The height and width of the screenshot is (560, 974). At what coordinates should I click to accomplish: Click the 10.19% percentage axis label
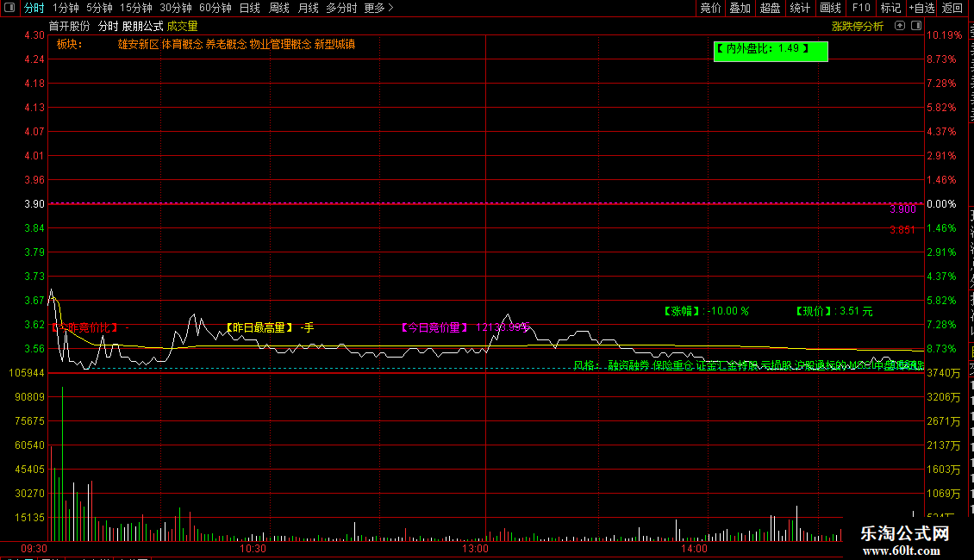[944, 35]
